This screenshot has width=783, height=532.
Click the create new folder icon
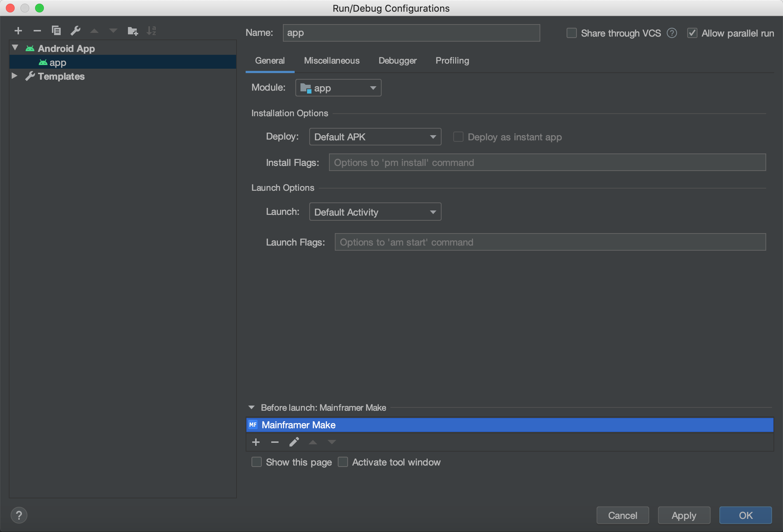click(132, 31)
